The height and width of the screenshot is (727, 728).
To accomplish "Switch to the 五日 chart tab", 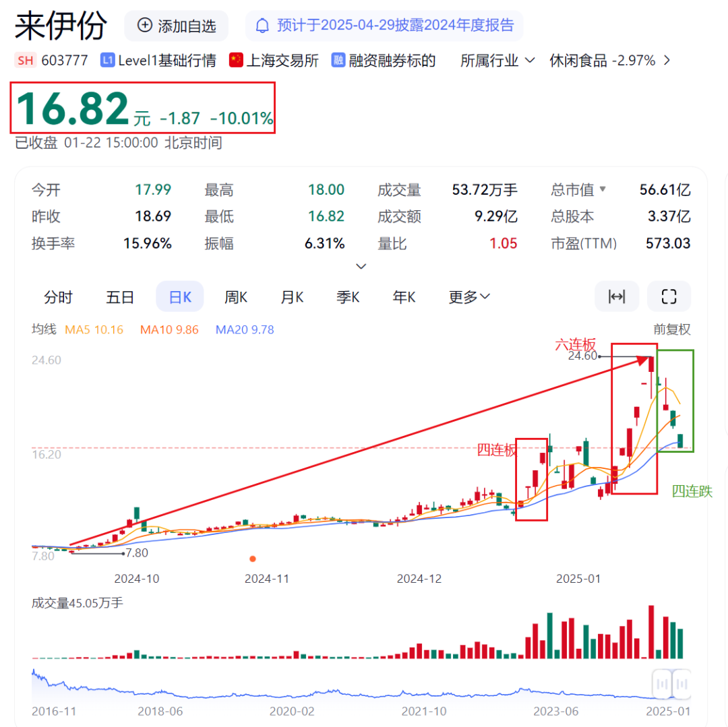I will click(x=120, y=297).
